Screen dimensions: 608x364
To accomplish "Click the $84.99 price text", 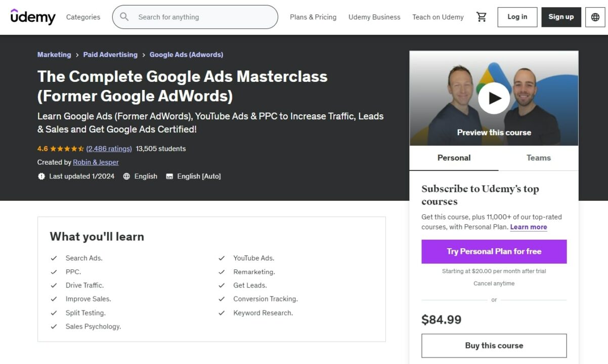I will (442, 320).
